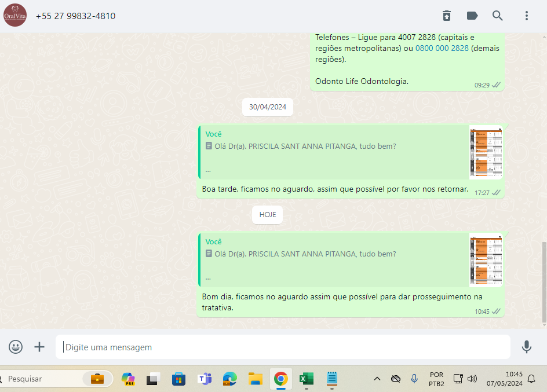
Task: Click the scroll down arrow of chat
Action: 544,325
